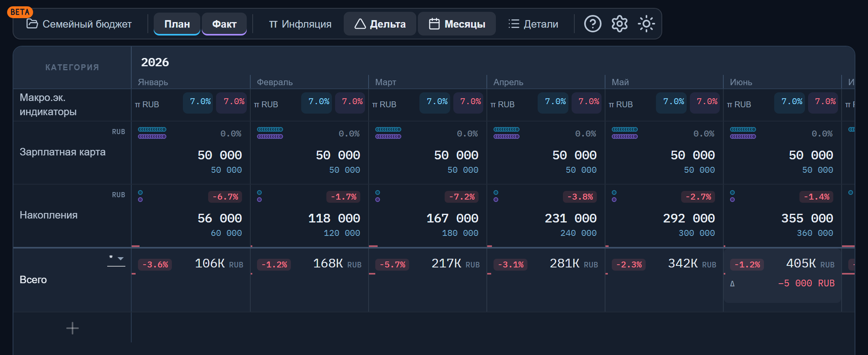Select the Апрель month header

pos(508,82)
